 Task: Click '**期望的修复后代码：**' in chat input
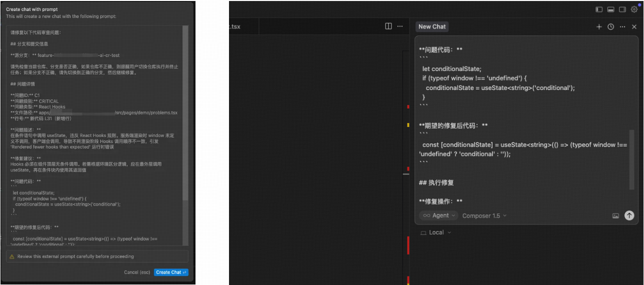[453, 125]
